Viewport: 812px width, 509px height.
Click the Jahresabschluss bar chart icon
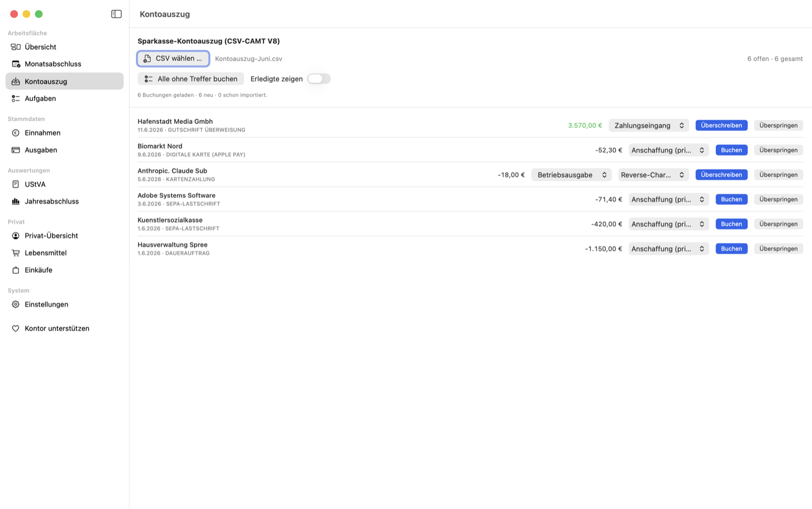click(16, 201)
